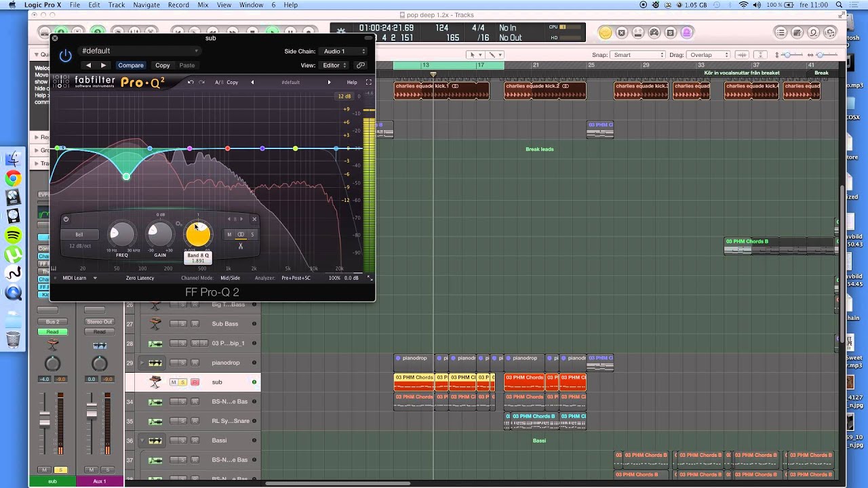Click A/B Copy in FabFilter toolbar
The height and width of the screenshot is (488, 868).
[x=232, y=82]
